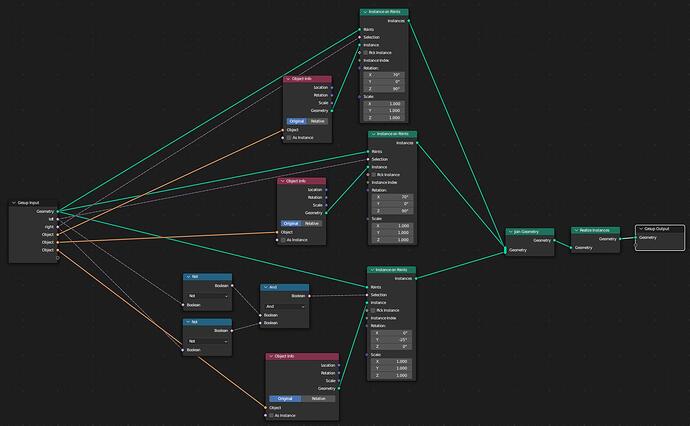The width and height of the screenshot is (690, 426).
Task: Click the -25° Y rotation value field
Action: (x=390, y=340)
